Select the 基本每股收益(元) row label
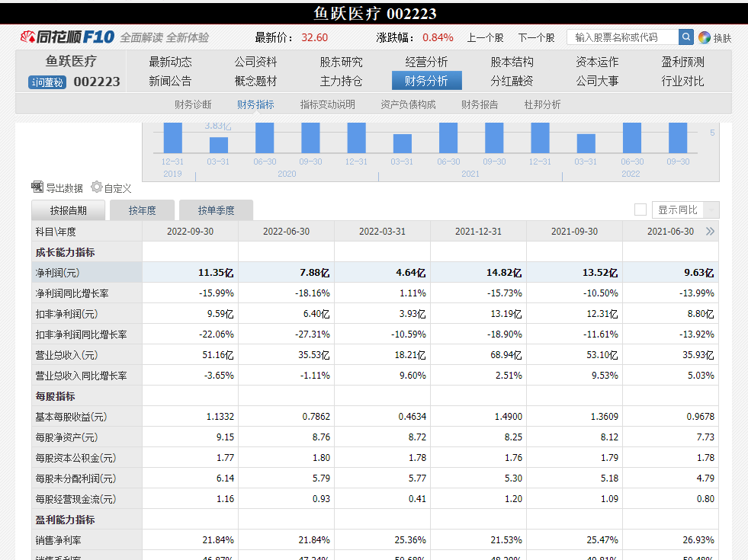The width and height of the screenshot is (748, 560). coord(71,417)
